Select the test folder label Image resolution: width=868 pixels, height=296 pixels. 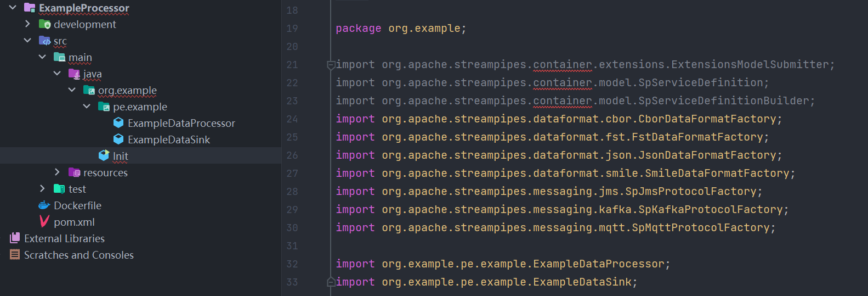(77, 189)
